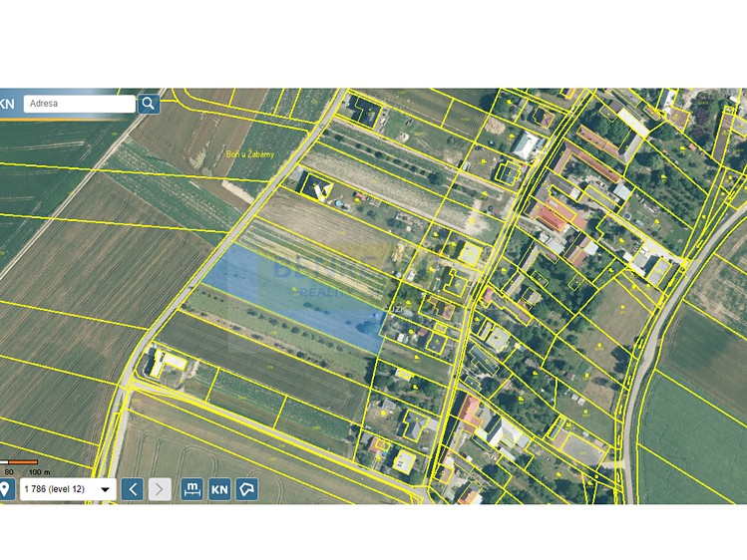The width and height of the screenshot is (747, 560).
Task: Select the polygon area drawing tool
Action: coord(246,489)
